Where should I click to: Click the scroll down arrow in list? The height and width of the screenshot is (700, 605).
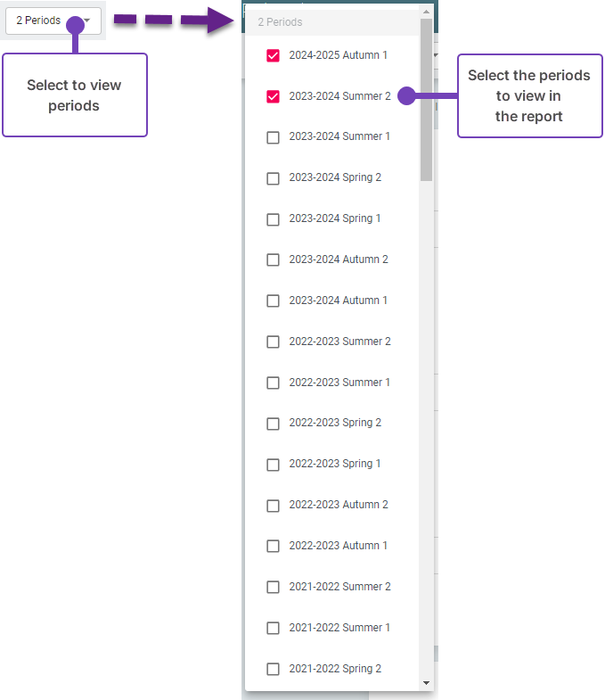point(427,683)
